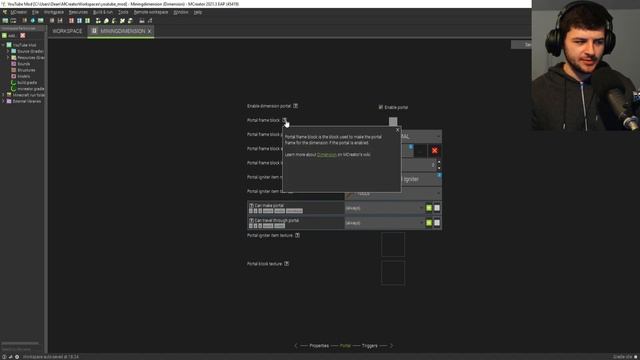Click the red X remove button
Screen dimensions: 640x360
pyautogui.click(x=435, y=151)
